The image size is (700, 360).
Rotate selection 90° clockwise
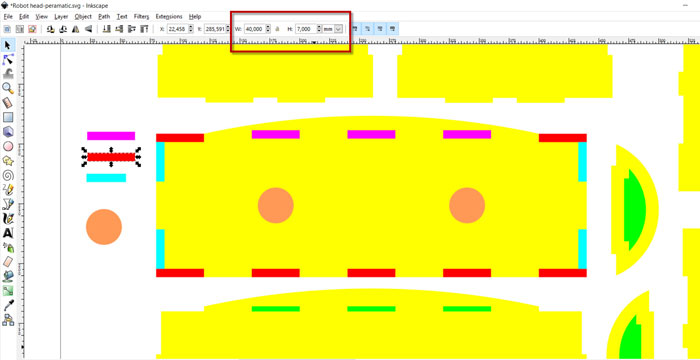(x=63, y=29)
